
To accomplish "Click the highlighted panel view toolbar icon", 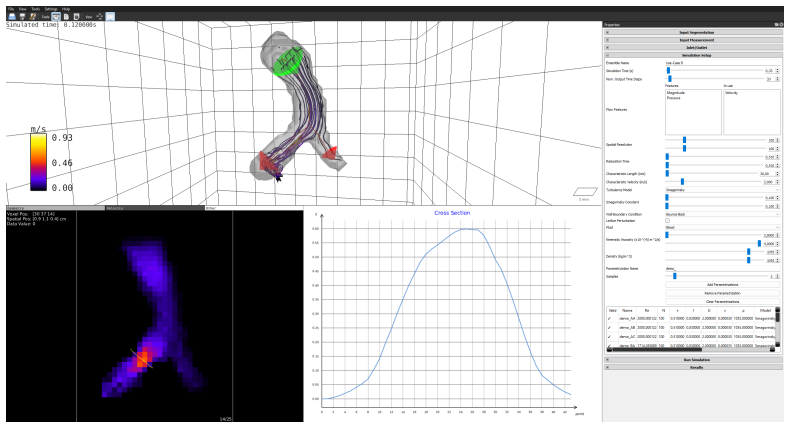I will pos(110,17).
